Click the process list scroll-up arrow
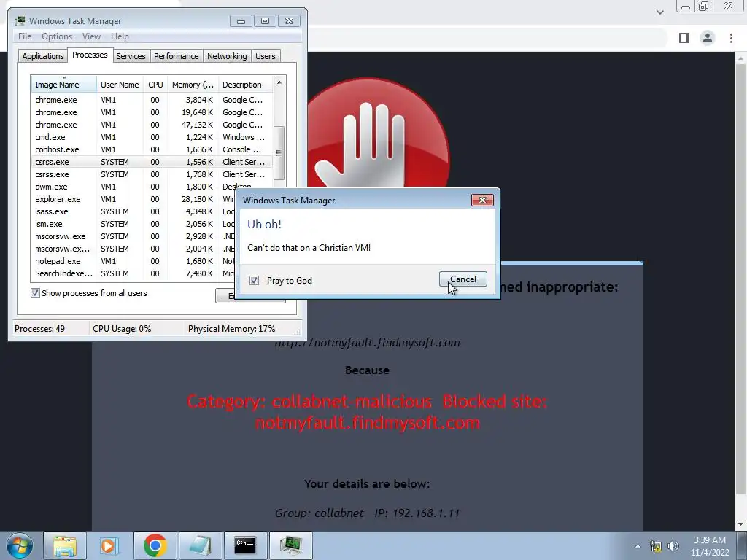 [279, 82]
